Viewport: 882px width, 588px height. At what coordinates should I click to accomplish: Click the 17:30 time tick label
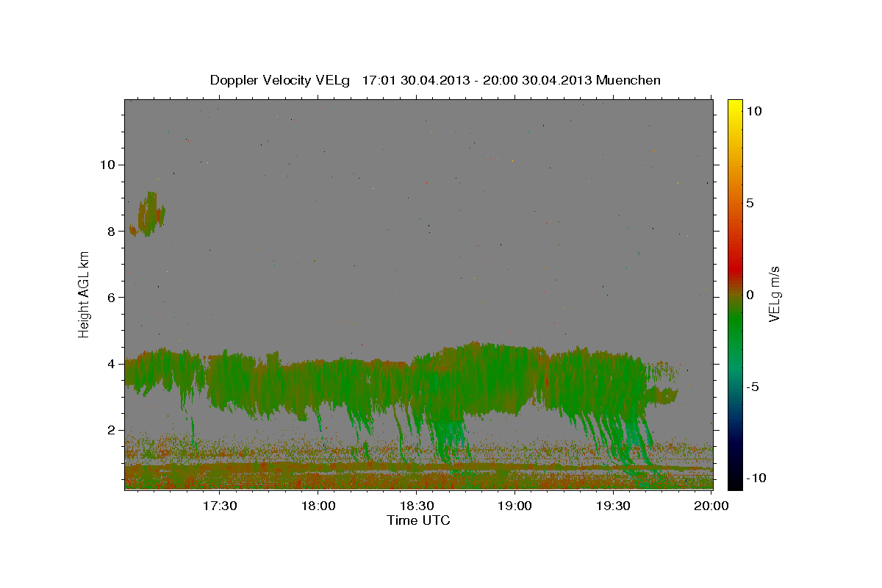[x=219, y=506]
